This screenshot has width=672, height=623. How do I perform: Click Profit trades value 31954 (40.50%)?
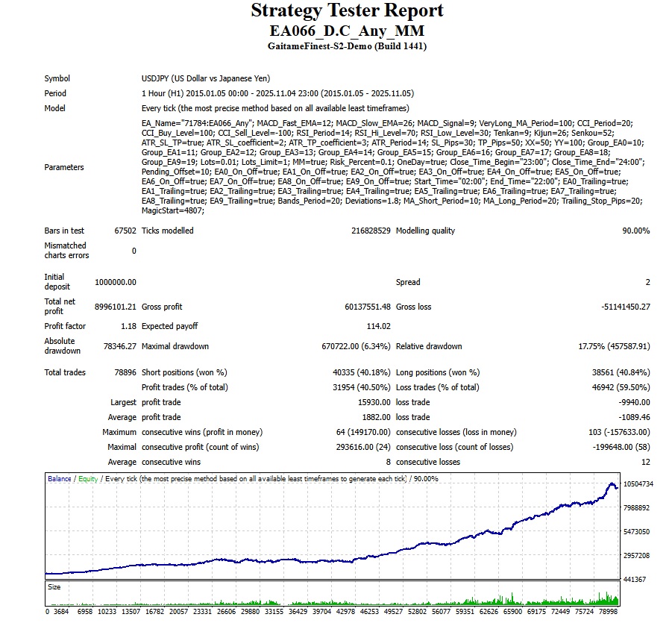[x=362, y=388]
